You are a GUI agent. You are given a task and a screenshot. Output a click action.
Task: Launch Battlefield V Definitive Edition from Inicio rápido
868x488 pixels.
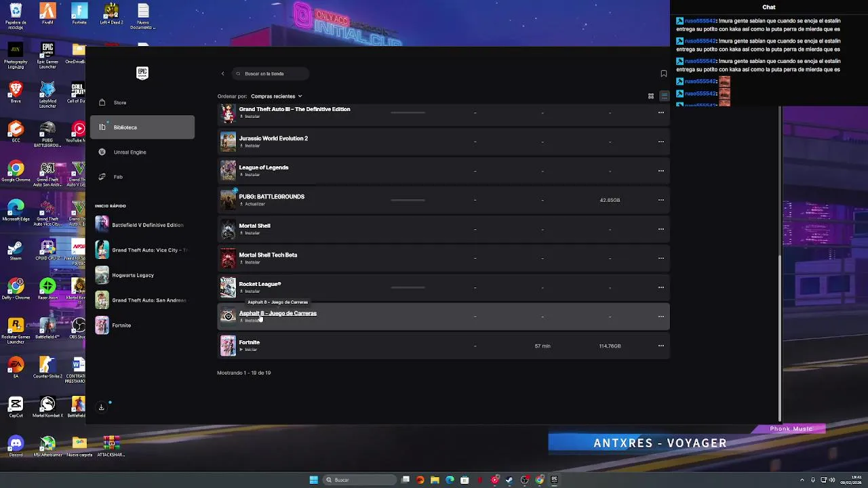pos(141,225)
